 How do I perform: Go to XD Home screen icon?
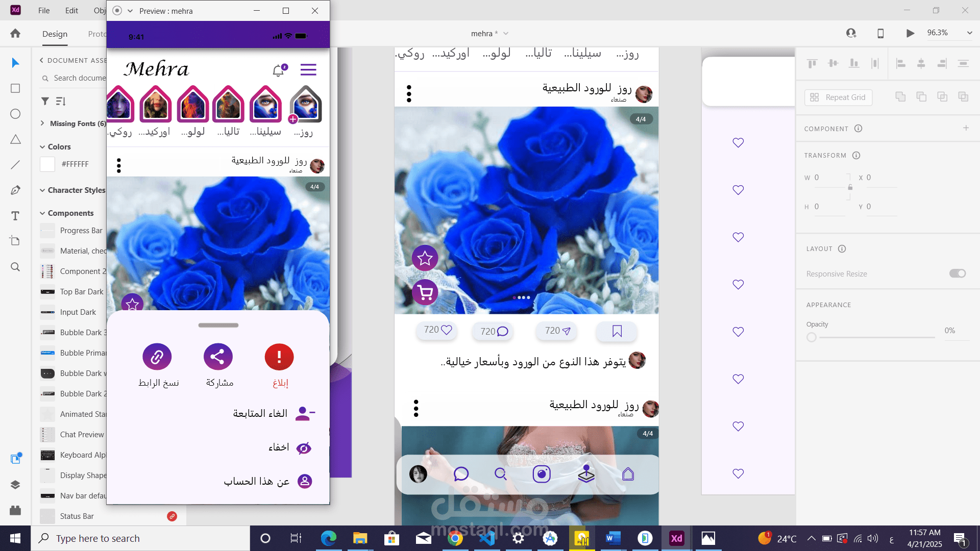pos(15,33)
